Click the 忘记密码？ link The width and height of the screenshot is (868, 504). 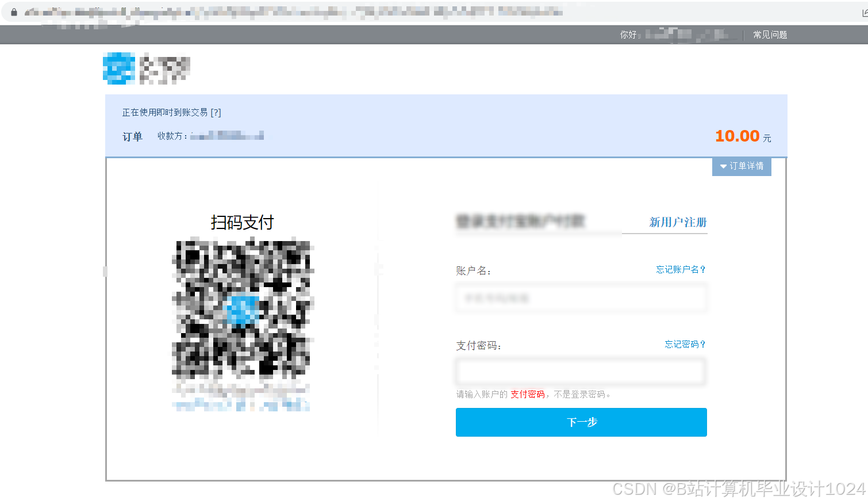coord(685,344)
